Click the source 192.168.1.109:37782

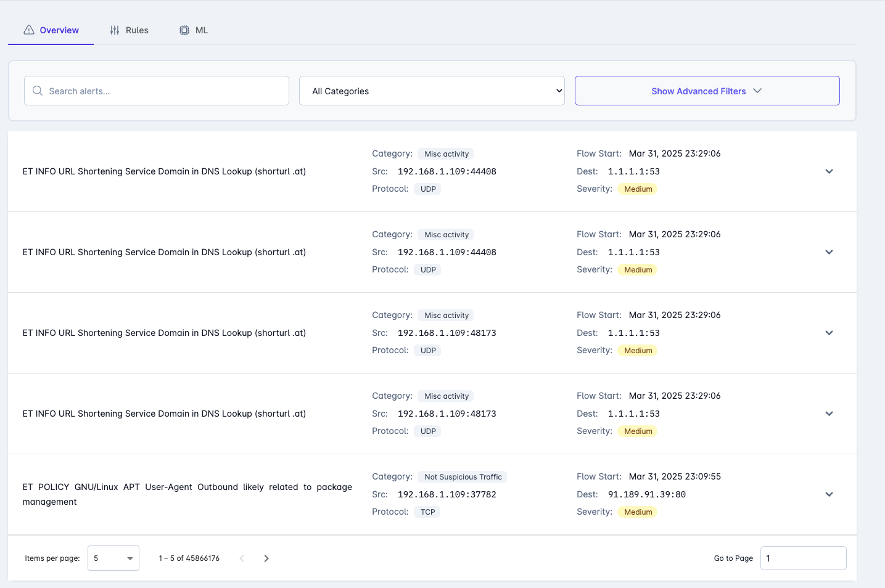coord(447,494)
